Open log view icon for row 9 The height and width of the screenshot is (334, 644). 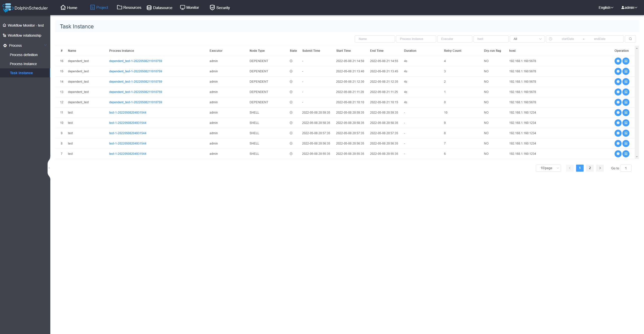tap(626, 133)
